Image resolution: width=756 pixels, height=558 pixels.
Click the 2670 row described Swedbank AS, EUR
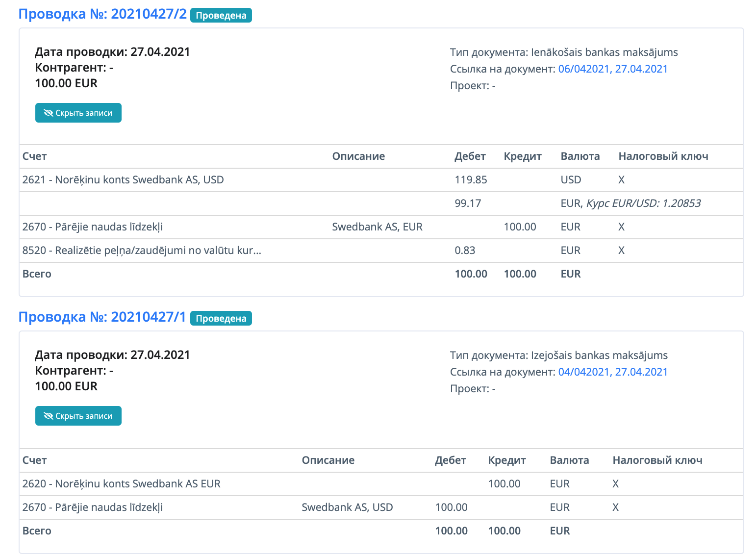(x=93, y=227)
